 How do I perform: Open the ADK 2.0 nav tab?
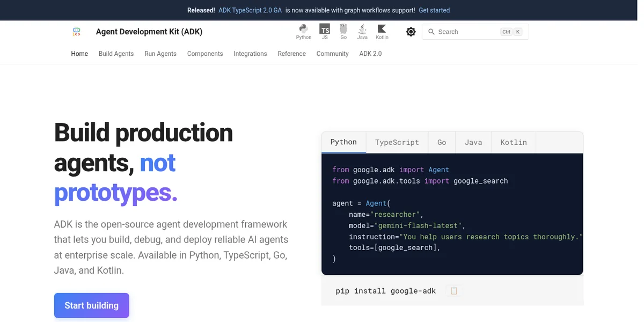[371, 54]
